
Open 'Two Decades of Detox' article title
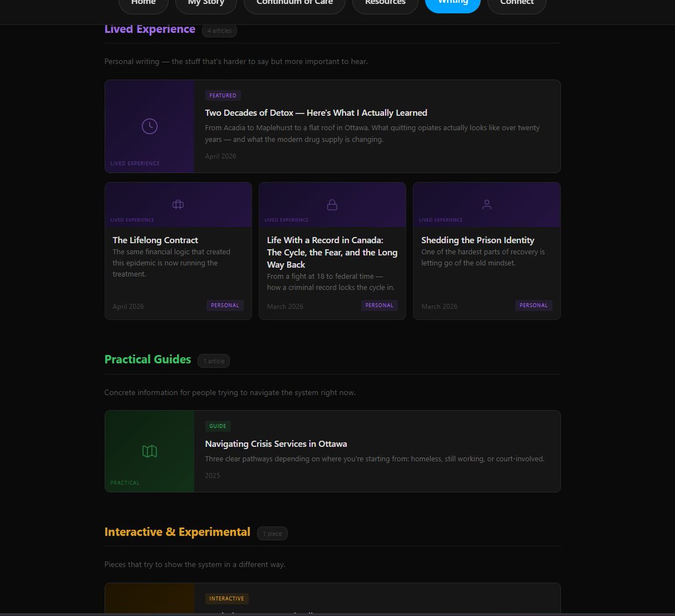(x=316, y=113)
